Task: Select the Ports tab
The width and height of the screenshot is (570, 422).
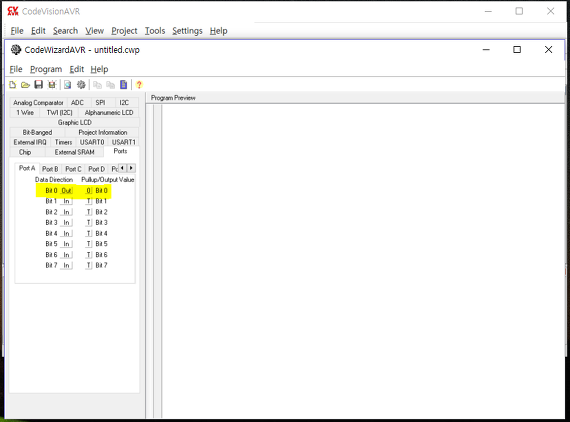Action: (120, 151)
